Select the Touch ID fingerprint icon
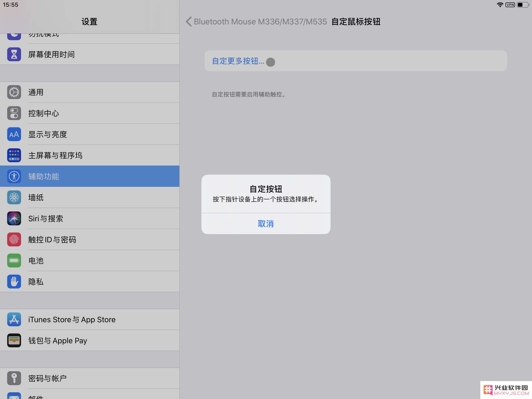 14,239
